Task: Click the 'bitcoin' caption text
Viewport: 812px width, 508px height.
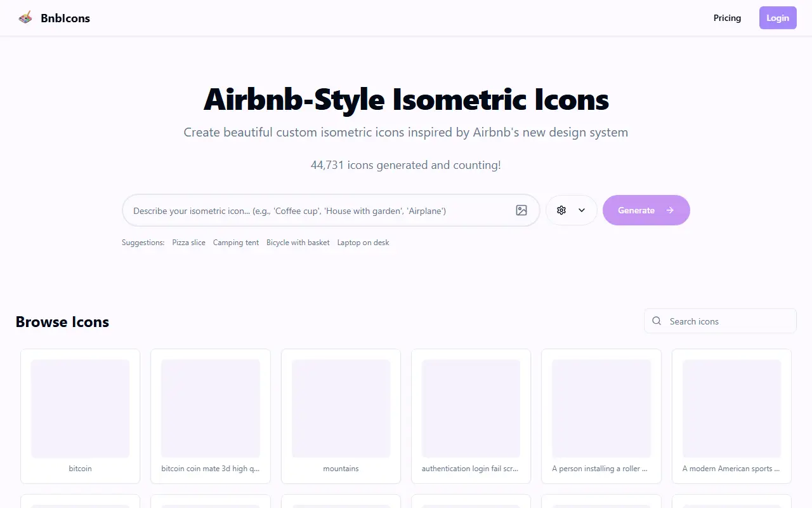Action: click(80, 469)
